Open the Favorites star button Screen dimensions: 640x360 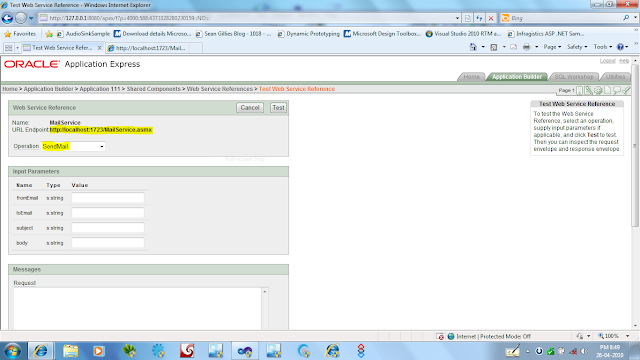20,34
